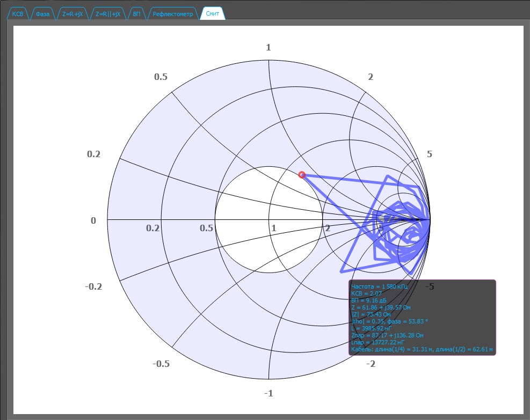Click the Z = 61.86 + j39.57 Ом readout
The height and width of the screenshot is (420, 530).
pyautogui.click(x=381, y=308)
